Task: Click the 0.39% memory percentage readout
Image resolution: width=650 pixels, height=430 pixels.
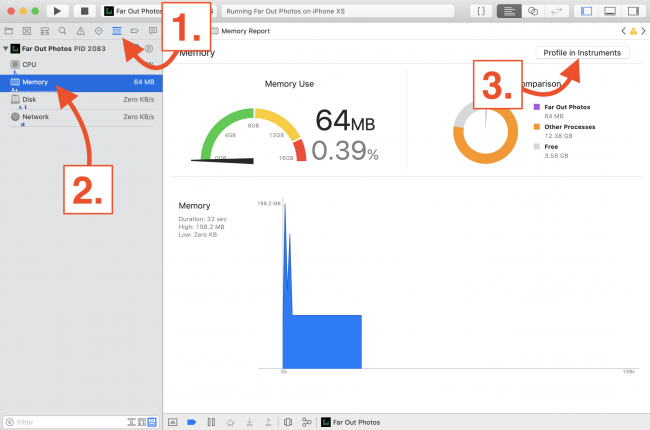Action: pos(345,151)
